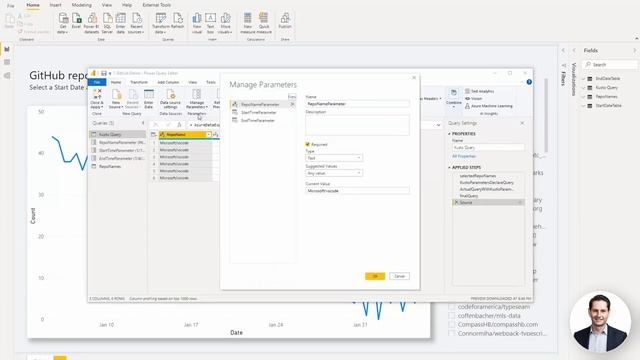The width and height of the screenshot is (640, 360).
Task: Delete RepoNameParameter with its X icon
Action: pyautogui.click(x=292, y=104)
